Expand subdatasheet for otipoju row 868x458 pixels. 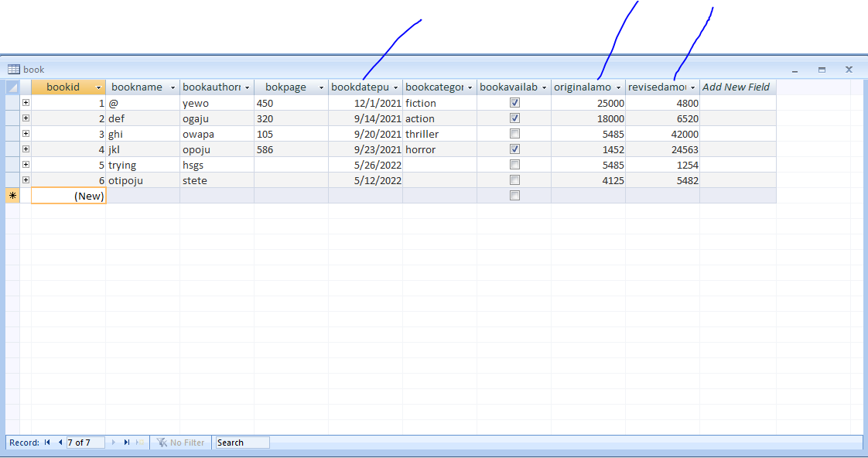26,180
